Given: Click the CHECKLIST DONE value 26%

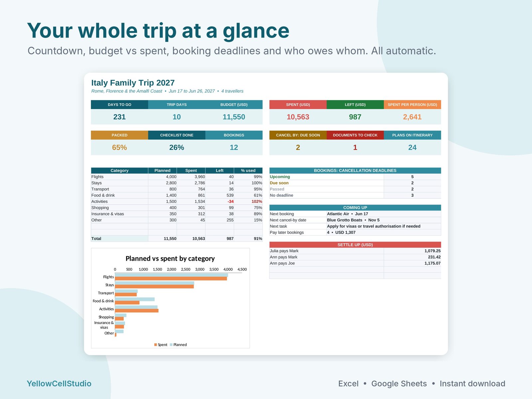Looking at the screenshot, I should click(x=177, y=148).
